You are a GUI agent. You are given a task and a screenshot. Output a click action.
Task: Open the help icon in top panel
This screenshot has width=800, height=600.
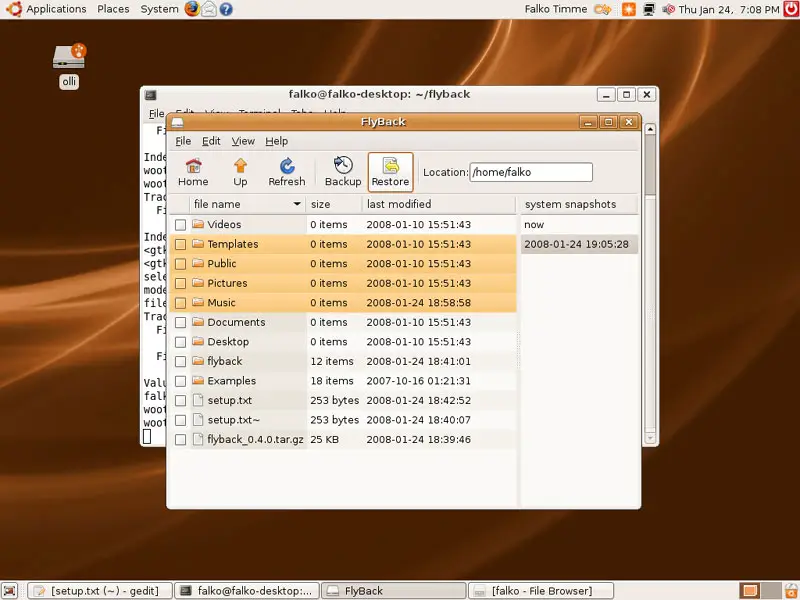click(x=226, y=9)
